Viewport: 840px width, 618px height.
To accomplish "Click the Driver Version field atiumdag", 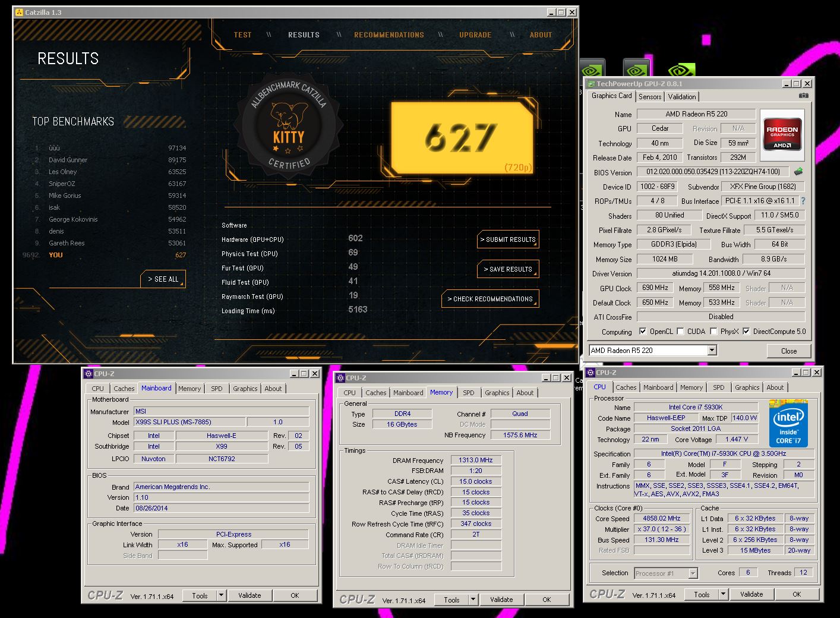I will pyautogui.click(x=721, y=273).
